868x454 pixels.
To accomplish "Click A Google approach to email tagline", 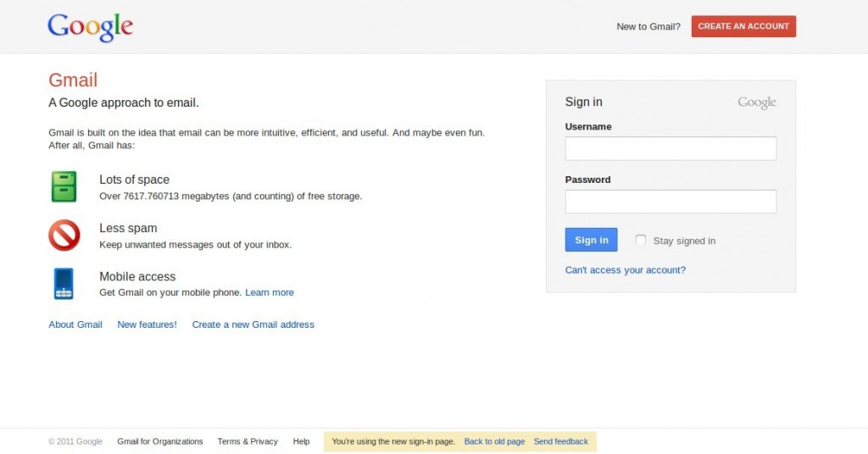I will (x=124, y=102).
